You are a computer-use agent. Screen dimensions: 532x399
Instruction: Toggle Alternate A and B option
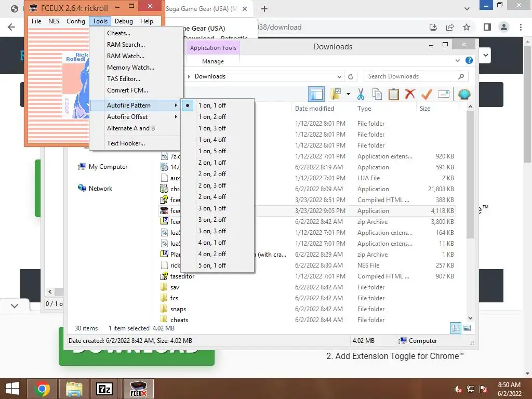(135, 128)
